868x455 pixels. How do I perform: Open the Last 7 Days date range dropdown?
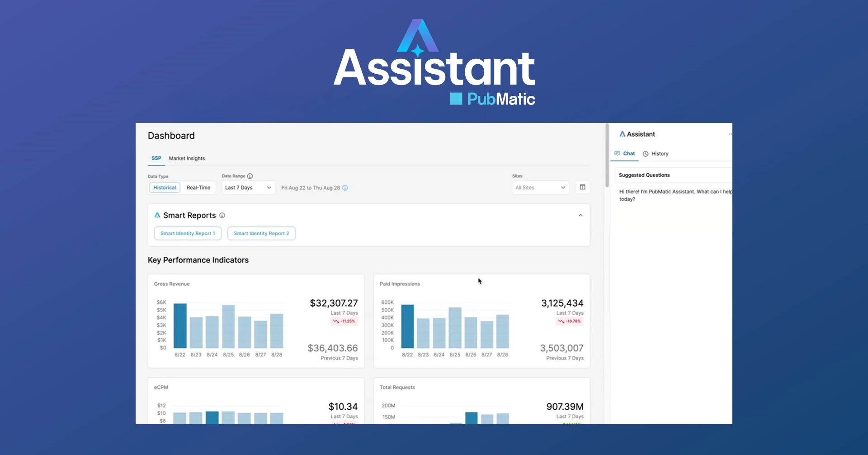click(x=248, y=187)
